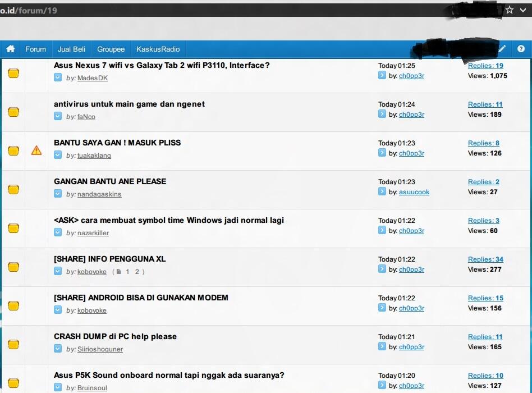
Task: Go to last post arrow at Today 01:20
Action: [x=382, y=385]
